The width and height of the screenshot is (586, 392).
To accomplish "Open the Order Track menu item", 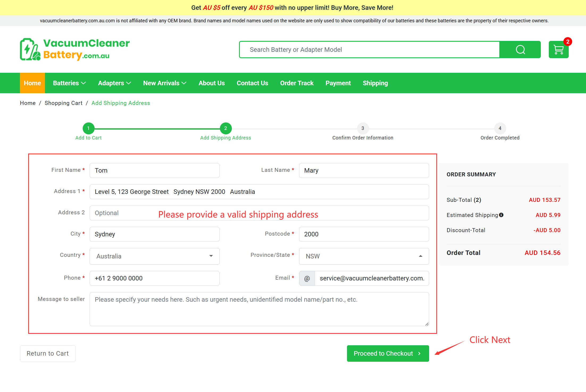I will tap(297, 83).
